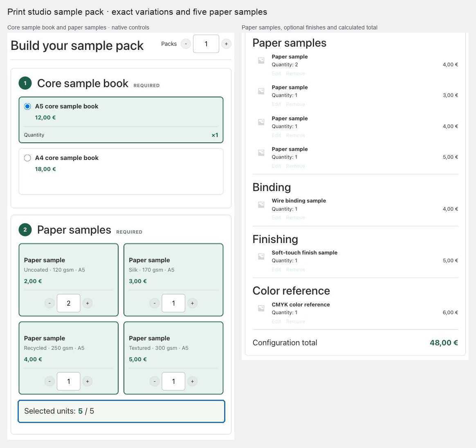The height and width of the screenshot is (448, 476).
Task: Increase the Packs count with plus button
Action: 226,44
